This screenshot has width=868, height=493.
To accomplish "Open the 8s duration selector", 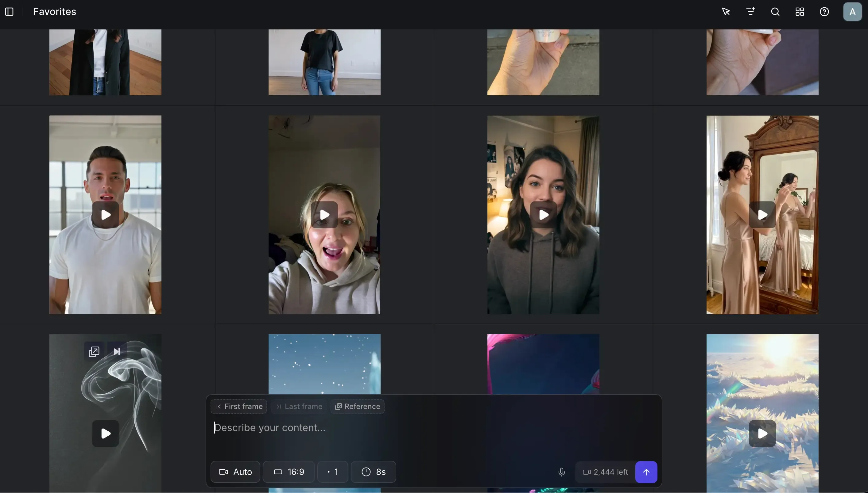I will coord(373,472).
